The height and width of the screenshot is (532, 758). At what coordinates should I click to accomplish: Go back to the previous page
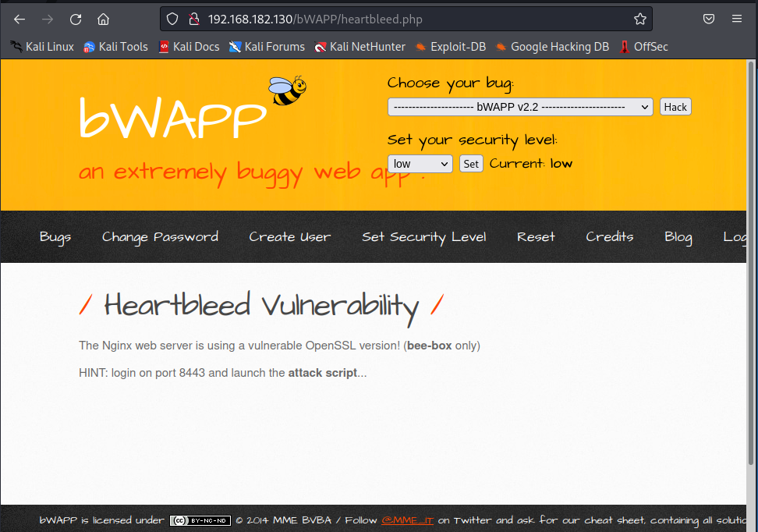19,20
